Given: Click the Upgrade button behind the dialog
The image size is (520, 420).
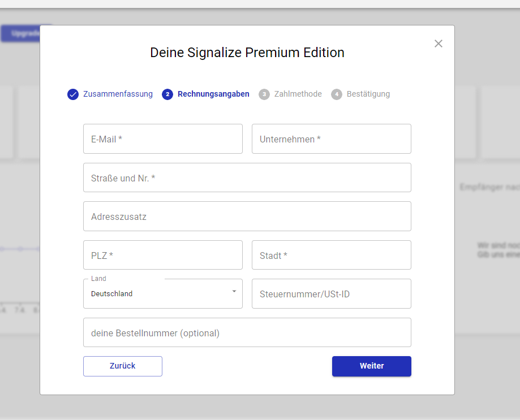Looking at the screenshot, I should coord(20,33).
